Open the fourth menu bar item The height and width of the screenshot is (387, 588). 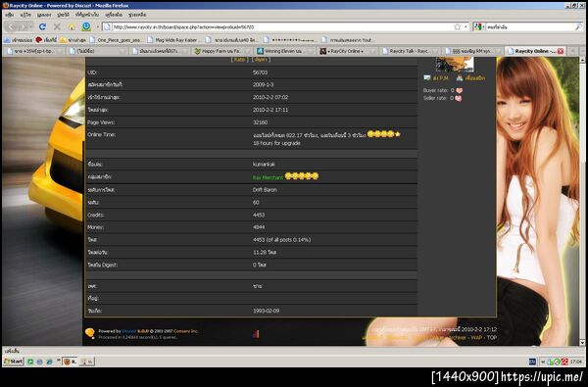pos(63,15)
